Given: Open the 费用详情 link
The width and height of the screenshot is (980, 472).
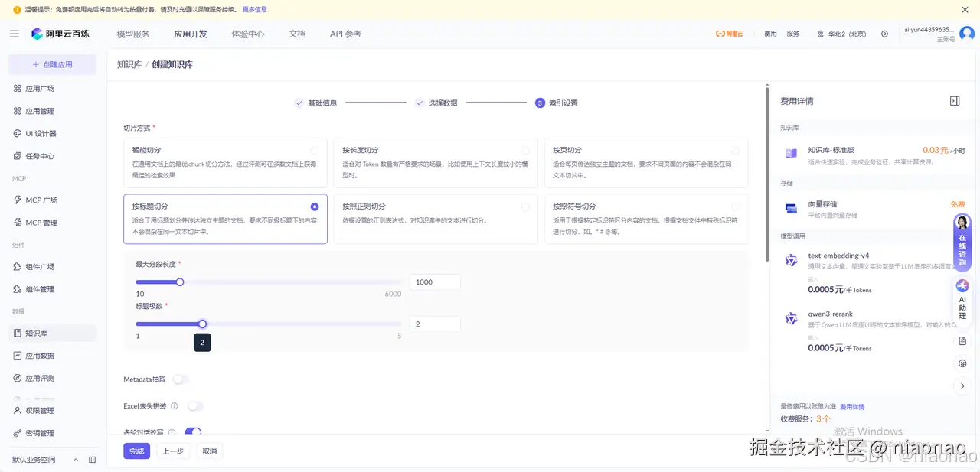Looking at the screenshot, I should tap(852, 406).
